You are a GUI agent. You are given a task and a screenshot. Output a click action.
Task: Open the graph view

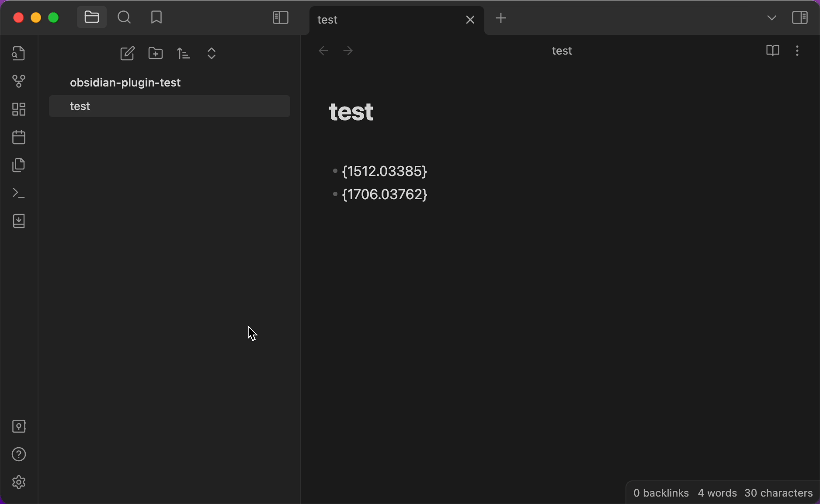pos(18,81)
